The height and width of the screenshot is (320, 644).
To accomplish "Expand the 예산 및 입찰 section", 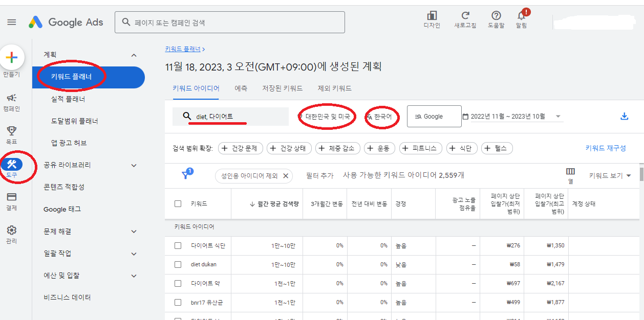I will click(134, 276).
